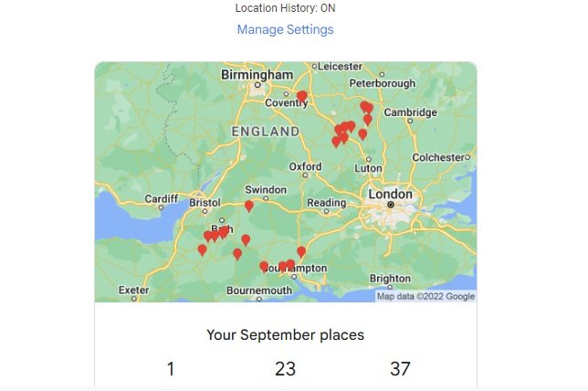Click the Birmingham city label on map
588x391 pixels.
[257, 75]
